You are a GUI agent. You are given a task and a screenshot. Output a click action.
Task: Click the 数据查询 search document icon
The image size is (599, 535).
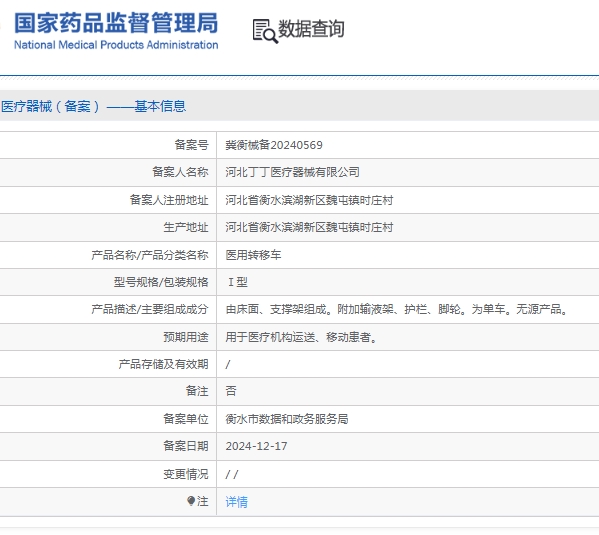265,31
